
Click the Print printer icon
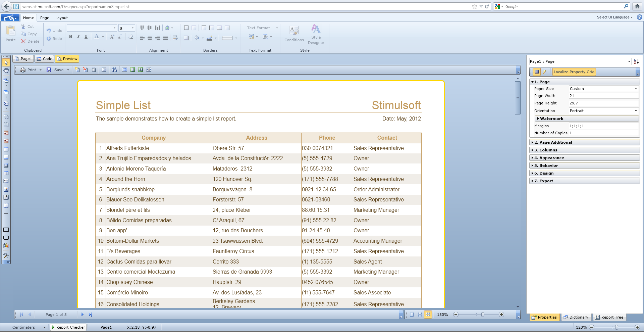point(23,70)
